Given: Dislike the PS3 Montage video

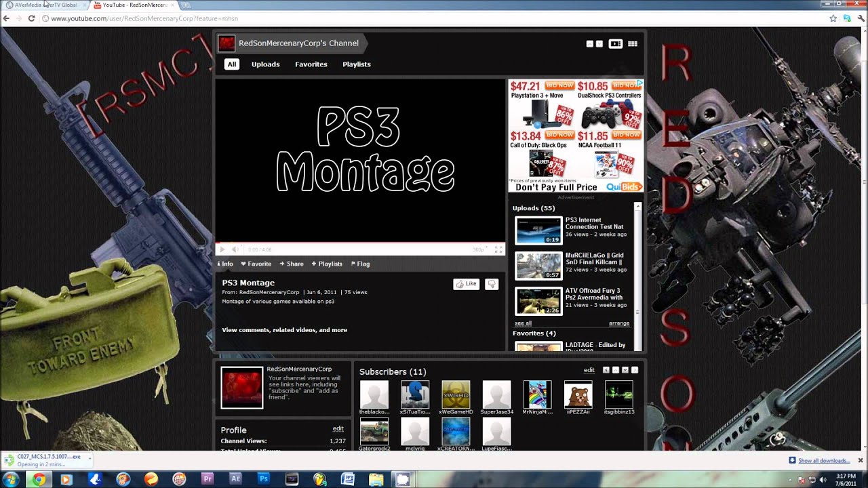Looking at the screenshot, I should point(492,284).
